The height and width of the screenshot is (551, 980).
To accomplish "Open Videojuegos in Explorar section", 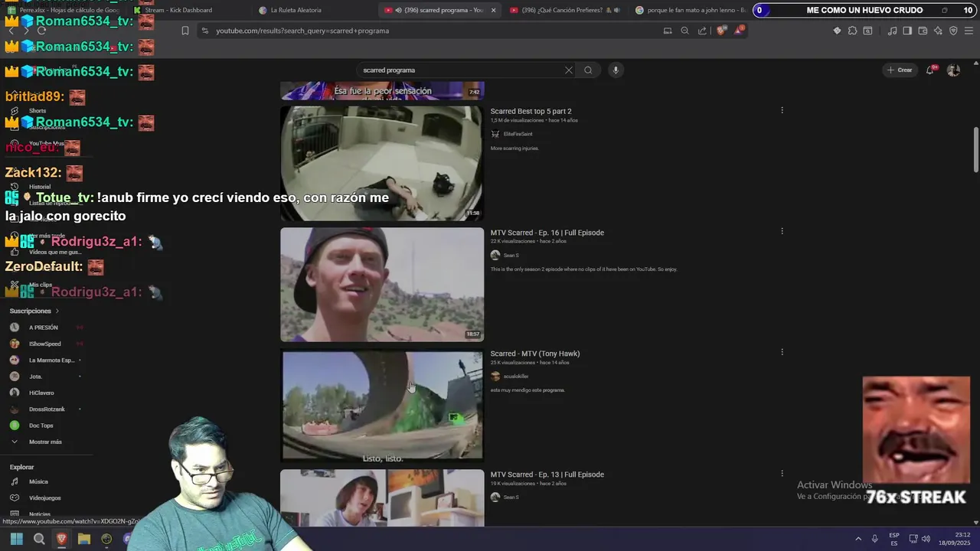I will pos(46,497).
